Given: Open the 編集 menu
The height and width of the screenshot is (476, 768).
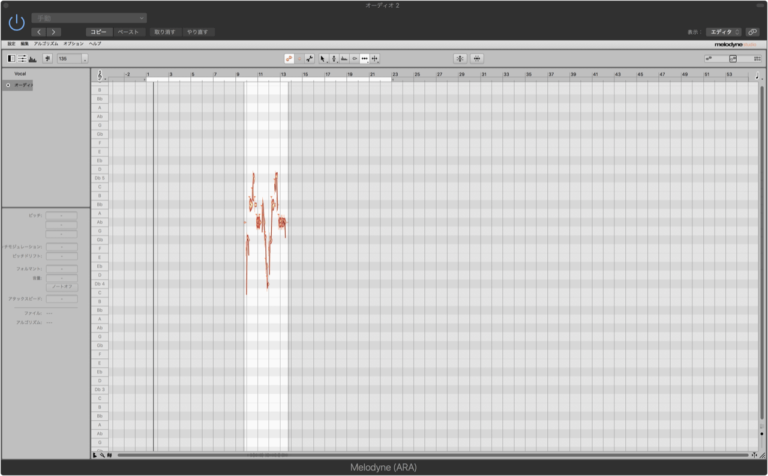Looking at the screenshot, I should [x=25, y=44].
